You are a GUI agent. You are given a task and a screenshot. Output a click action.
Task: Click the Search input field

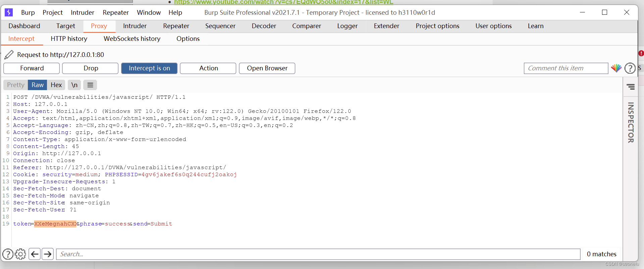[x=318, y=254]
